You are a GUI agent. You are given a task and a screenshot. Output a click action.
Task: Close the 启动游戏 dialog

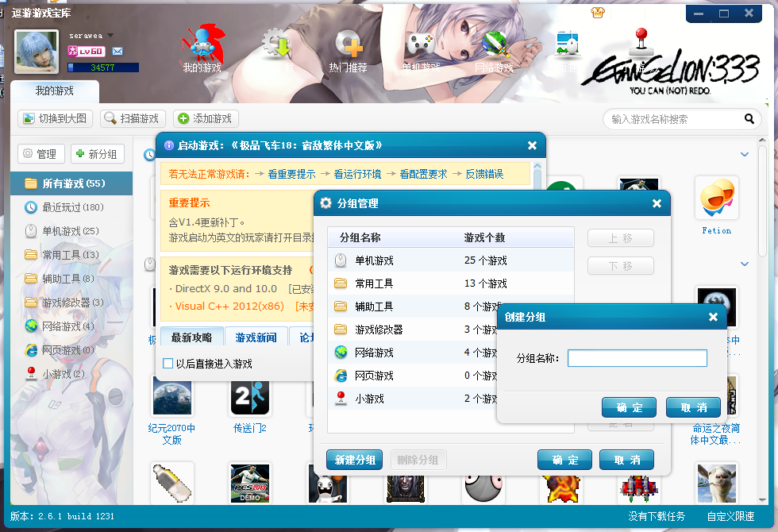(532, 145)
